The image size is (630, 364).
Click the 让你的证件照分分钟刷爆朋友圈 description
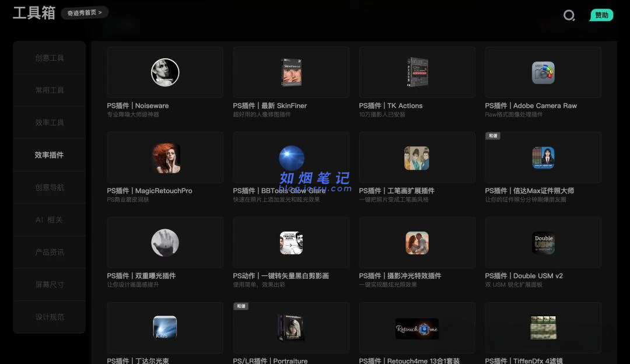(x=526, y=199)
